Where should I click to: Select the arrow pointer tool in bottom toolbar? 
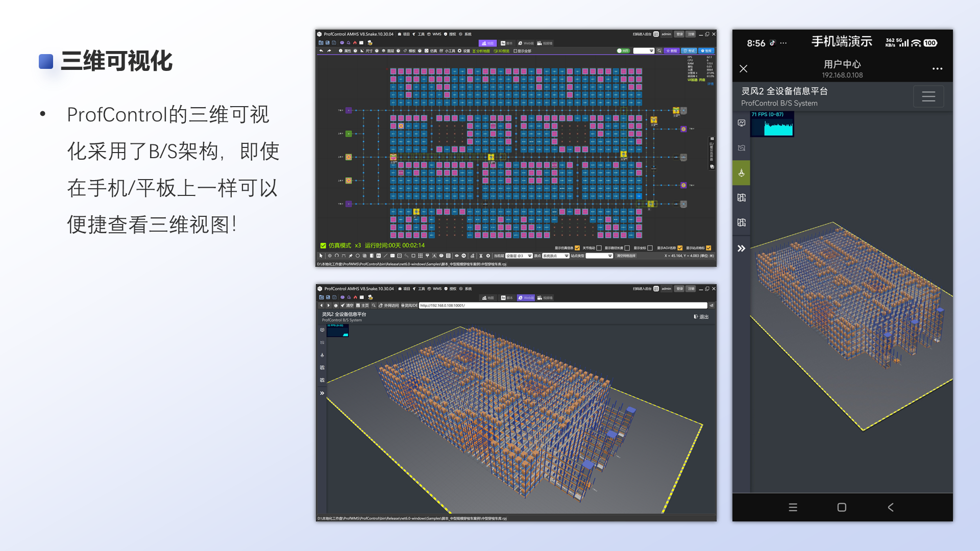(x=321, y=256)
